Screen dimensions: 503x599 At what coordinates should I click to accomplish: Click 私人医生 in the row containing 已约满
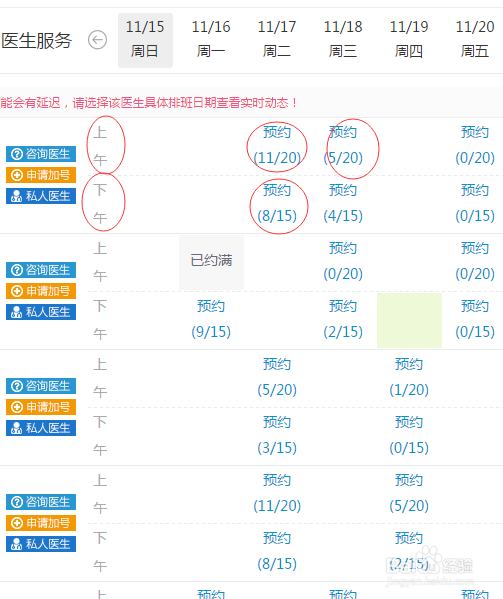click(41, 312)
